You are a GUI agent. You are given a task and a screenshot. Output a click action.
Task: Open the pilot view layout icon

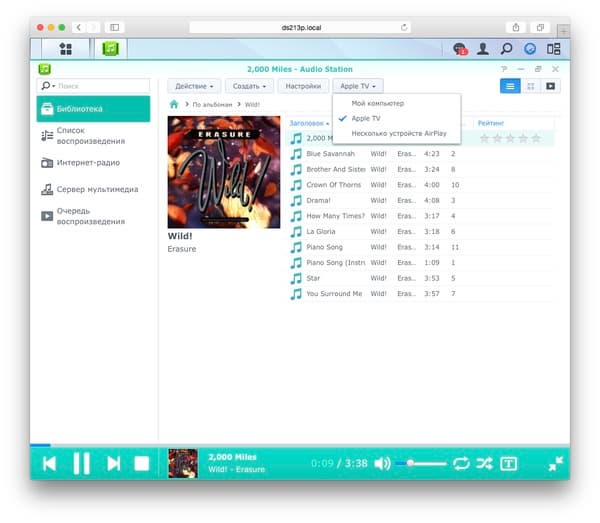pos(553,49)
